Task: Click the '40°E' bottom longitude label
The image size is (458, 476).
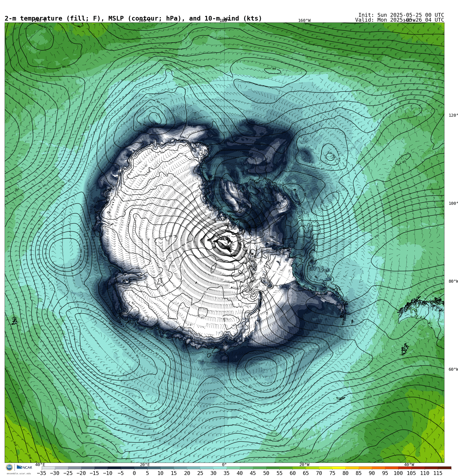Action: pos(40,465)
